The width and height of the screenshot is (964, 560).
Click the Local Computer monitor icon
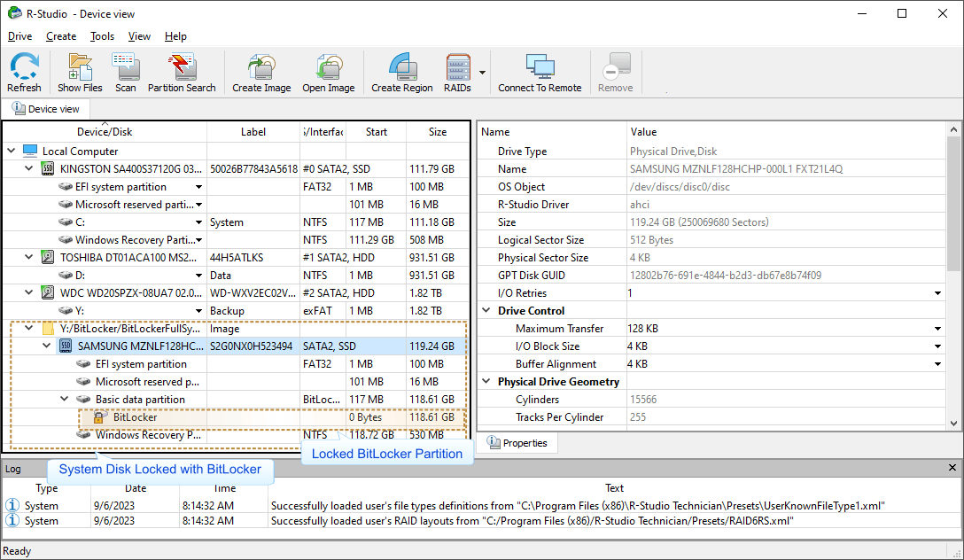click(x=30, y=151)
